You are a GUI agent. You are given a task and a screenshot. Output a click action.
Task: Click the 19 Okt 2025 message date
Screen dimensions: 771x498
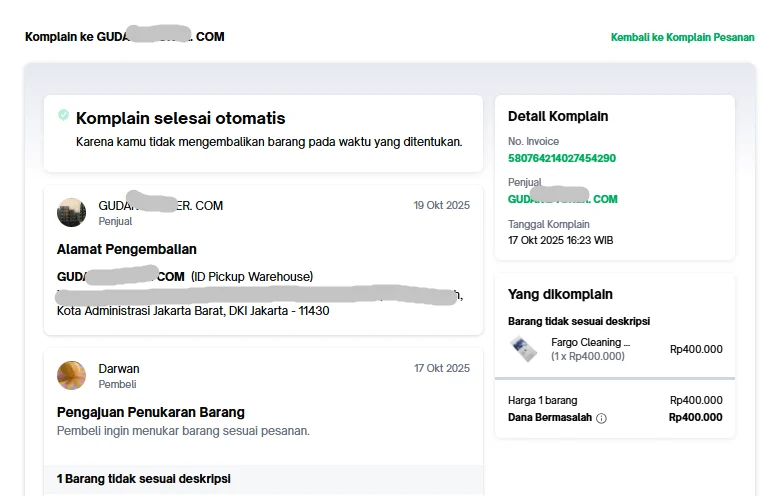pyautogui.click(x=441, y=205)
